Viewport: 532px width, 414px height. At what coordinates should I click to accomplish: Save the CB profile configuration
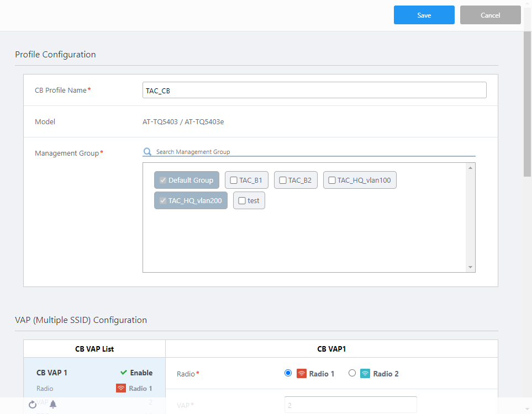coord(424,15)
